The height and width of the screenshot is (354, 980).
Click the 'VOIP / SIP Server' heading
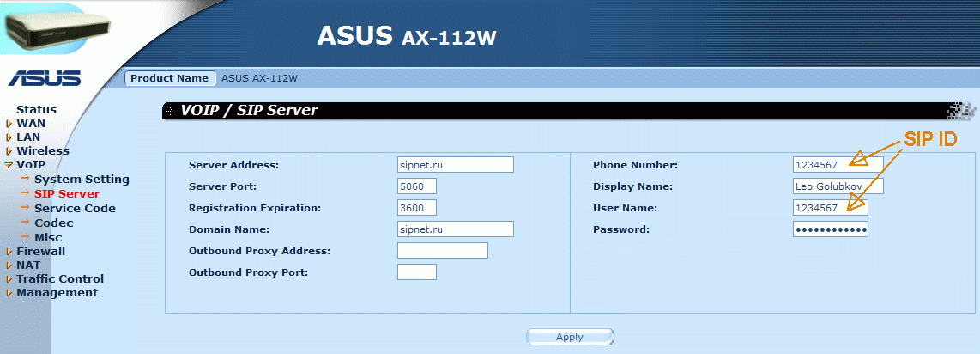click(250, 111)
